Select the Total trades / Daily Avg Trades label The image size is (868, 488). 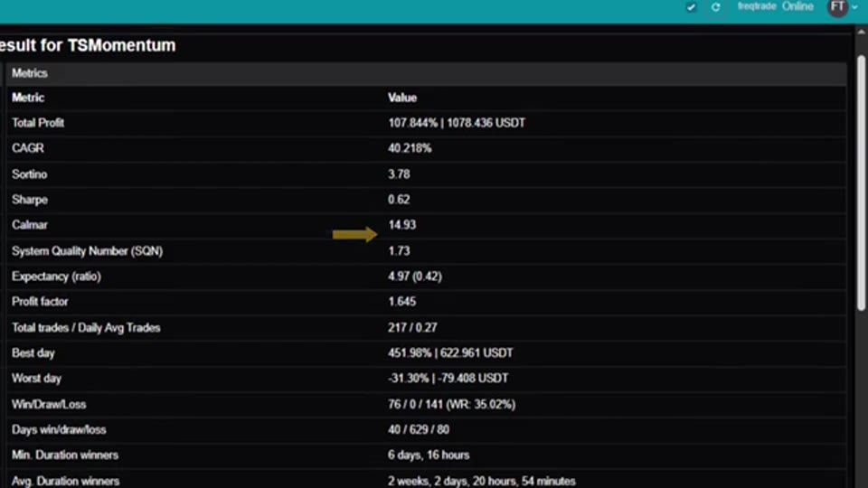[86, 327]
